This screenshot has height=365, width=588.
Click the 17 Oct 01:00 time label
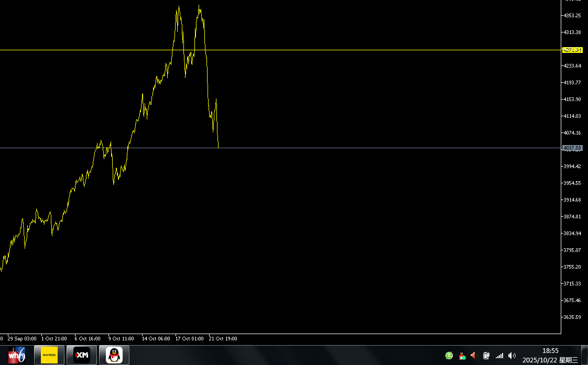pyautogui.click(x=189, y=339)
